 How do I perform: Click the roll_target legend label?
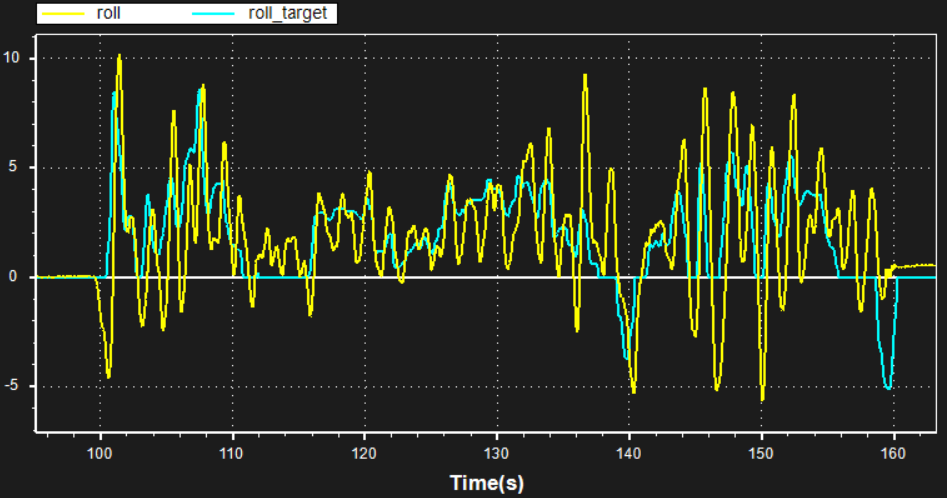287,13
